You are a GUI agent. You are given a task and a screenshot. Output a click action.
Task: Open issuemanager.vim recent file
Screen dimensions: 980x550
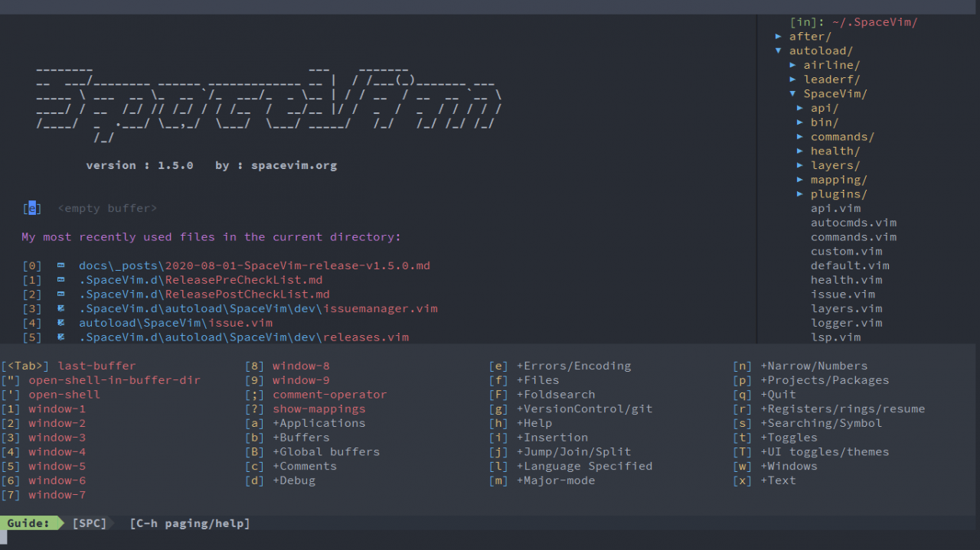pyautogui.click(x=258, y=308)
